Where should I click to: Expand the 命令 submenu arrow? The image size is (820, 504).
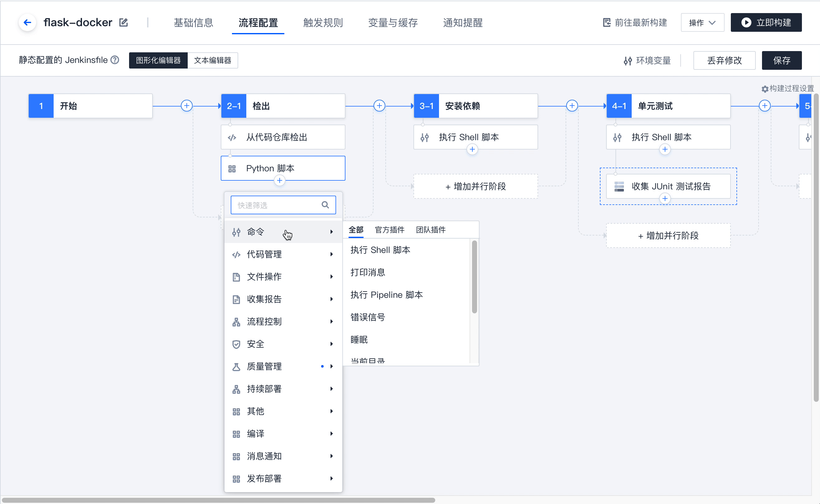(331, 232)
